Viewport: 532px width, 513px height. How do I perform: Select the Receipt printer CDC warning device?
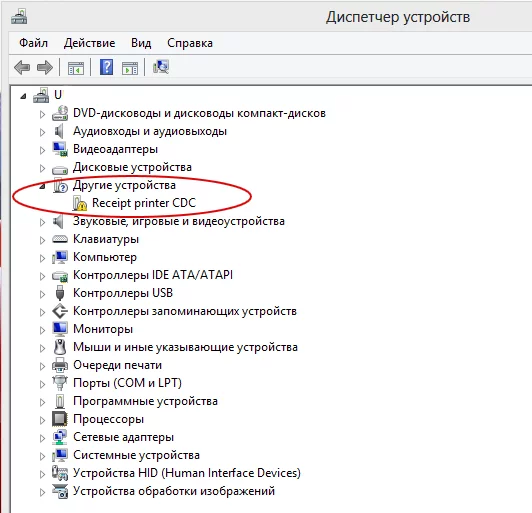tap(144, 203)
